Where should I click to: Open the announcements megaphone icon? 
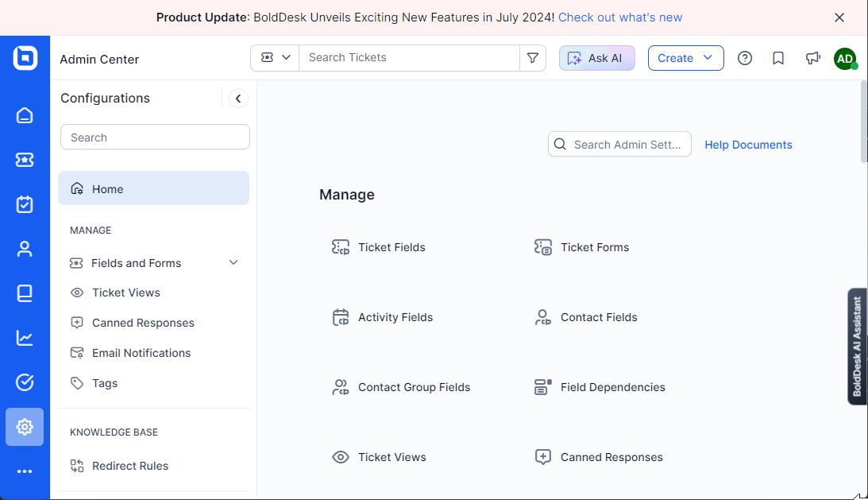812,58
